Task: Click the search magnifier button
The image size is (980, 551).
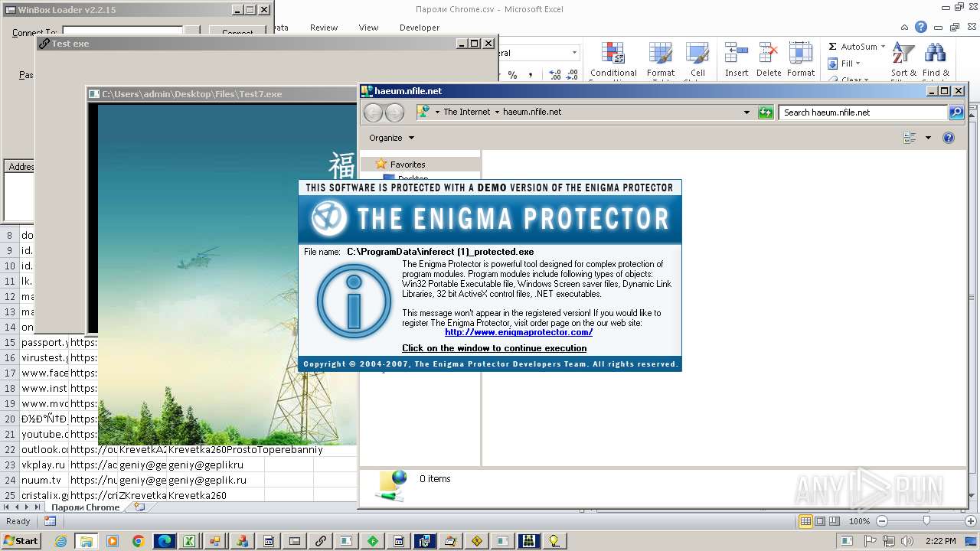Action: (x=956, y=112)
